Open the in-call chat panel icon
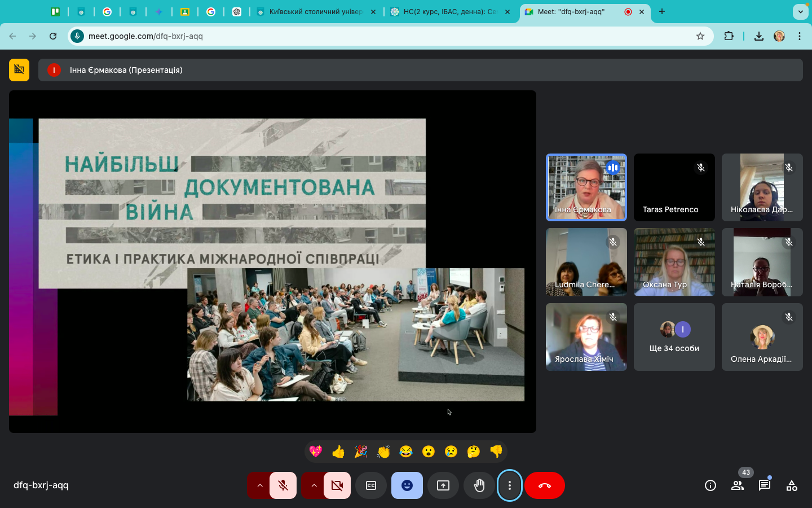812x508 pixels. click(x=765, y=485)
